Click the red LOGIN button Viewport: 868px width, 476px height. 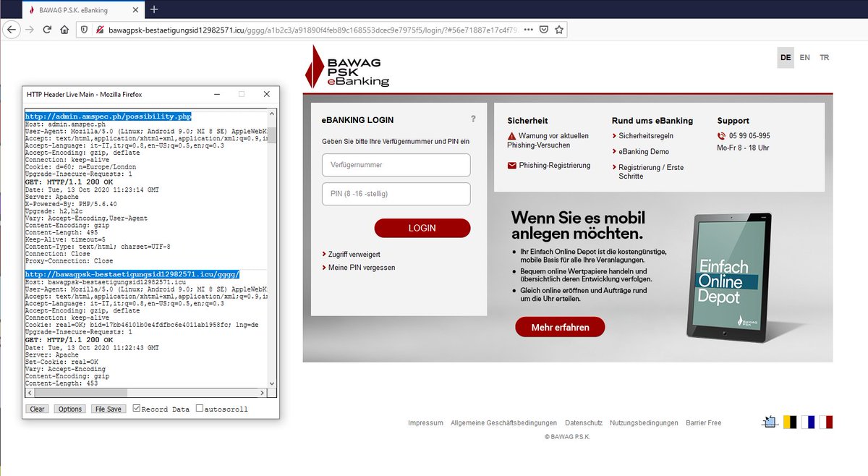click(x=422, y=228)
